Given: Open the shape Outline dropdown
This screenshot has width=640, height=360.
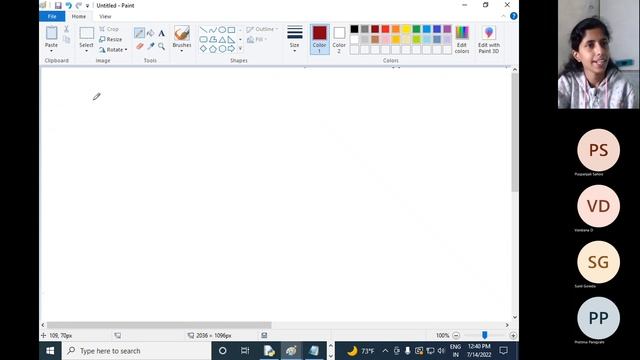Looking at the screenshot, I should pyautogui.click(x=262, y=29).
